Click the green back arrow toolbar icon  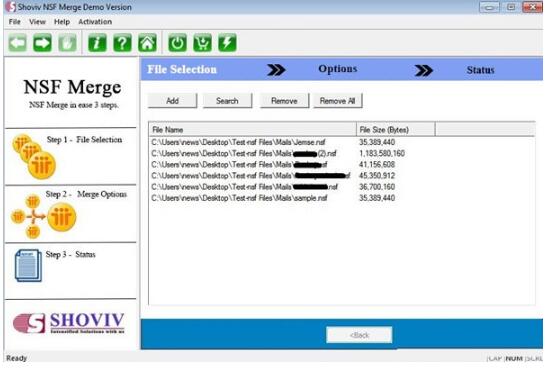(17, 43)
